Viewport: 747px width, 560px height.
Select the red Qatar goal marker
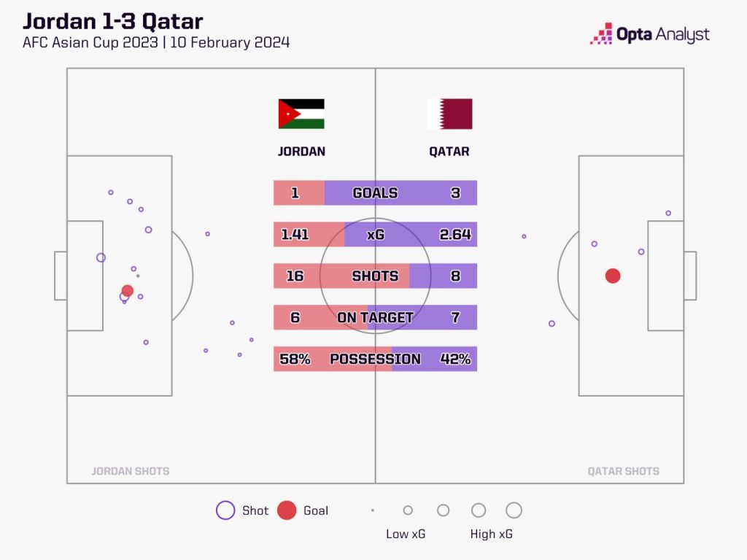[613, 276]
